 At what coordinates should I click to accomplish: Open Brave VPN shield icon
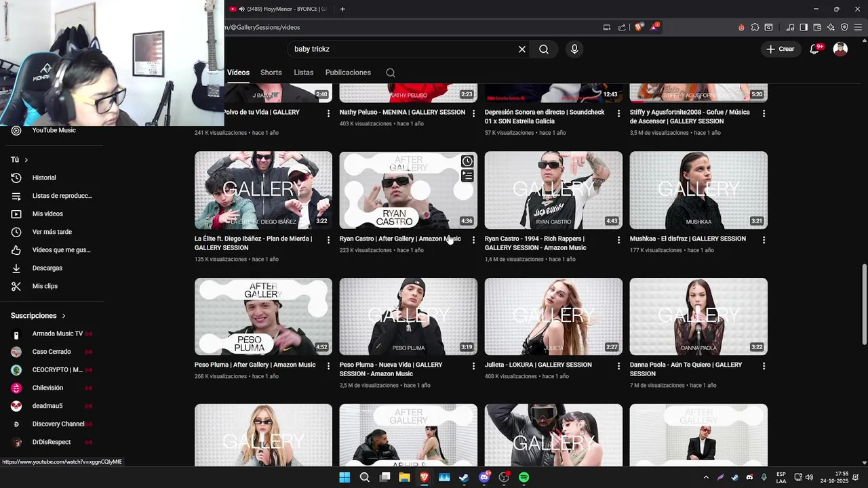point(844,27)
